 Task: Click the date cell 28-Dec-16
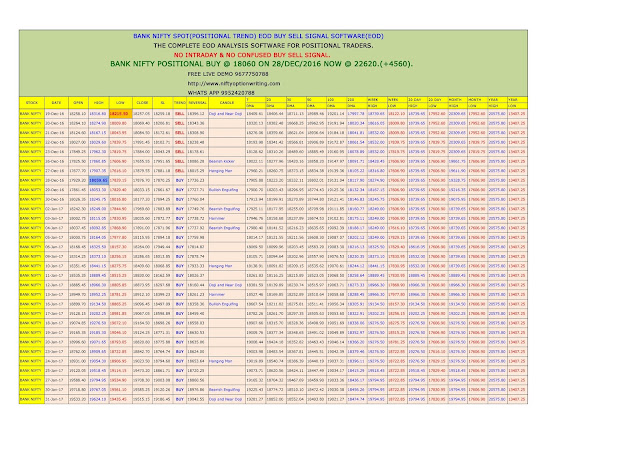[x=54, y=180]
